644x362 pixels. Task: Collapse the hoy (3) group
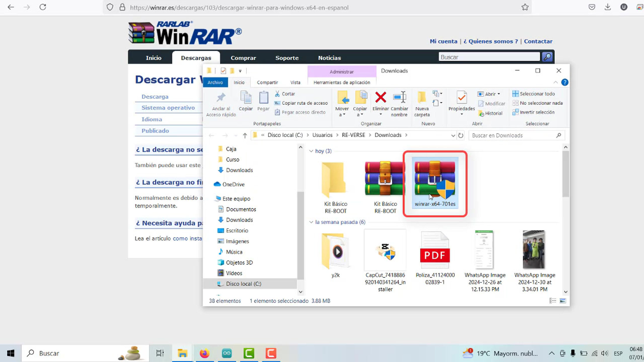[x=311, y=151]
